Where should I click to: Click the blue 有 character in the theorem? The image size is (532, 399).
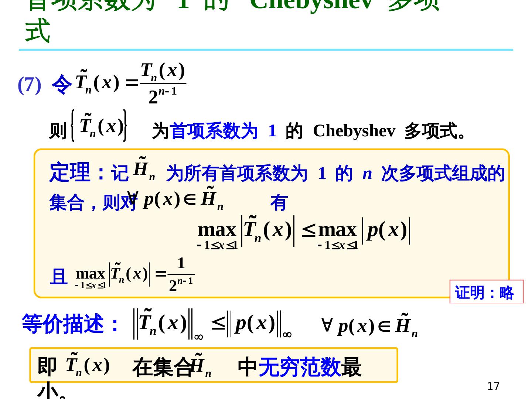[x=279, y=203]
